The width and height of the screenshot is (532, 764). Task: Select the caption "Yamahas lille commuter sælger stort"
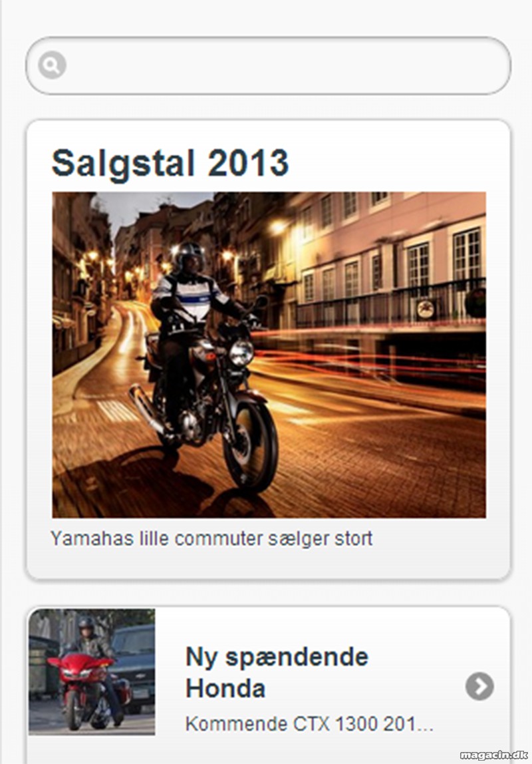point(211,539)
